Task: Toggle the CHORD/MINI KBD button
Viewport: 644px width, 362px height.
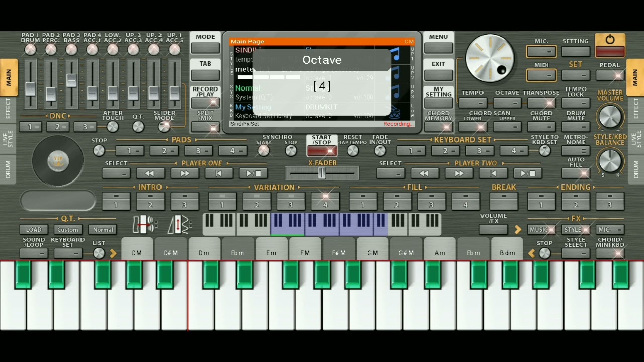Action: (x=610, y=253)
